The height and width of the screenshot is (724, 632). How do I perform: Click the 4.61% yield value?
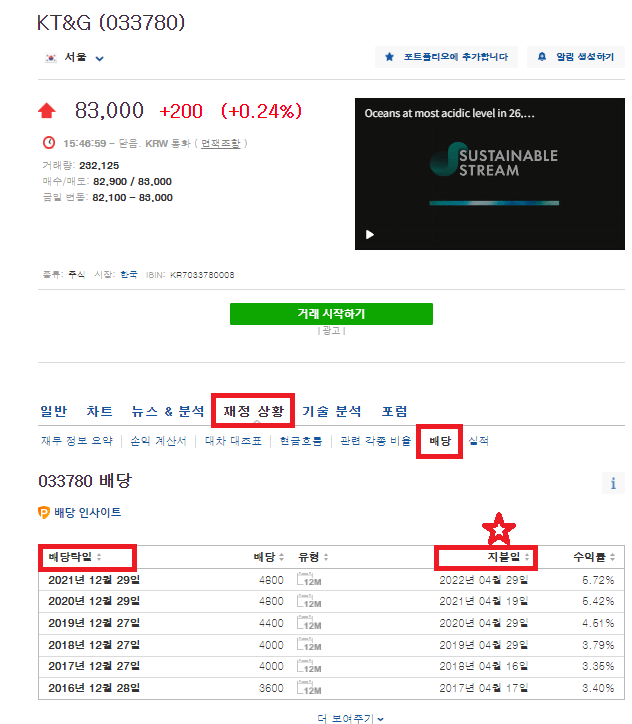point(598,623)
